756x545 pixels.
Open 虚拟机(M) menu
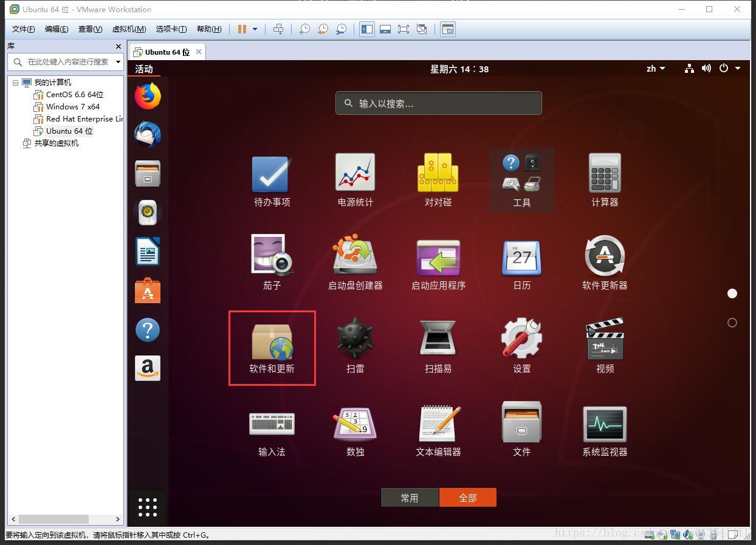tap(129, 29)
